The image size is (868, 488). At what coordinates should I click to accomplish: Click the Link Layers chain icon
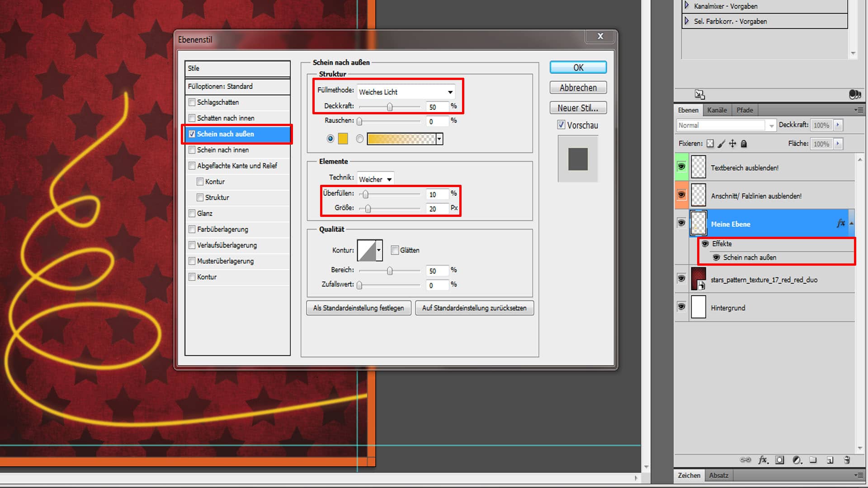[x=745, y=460]
